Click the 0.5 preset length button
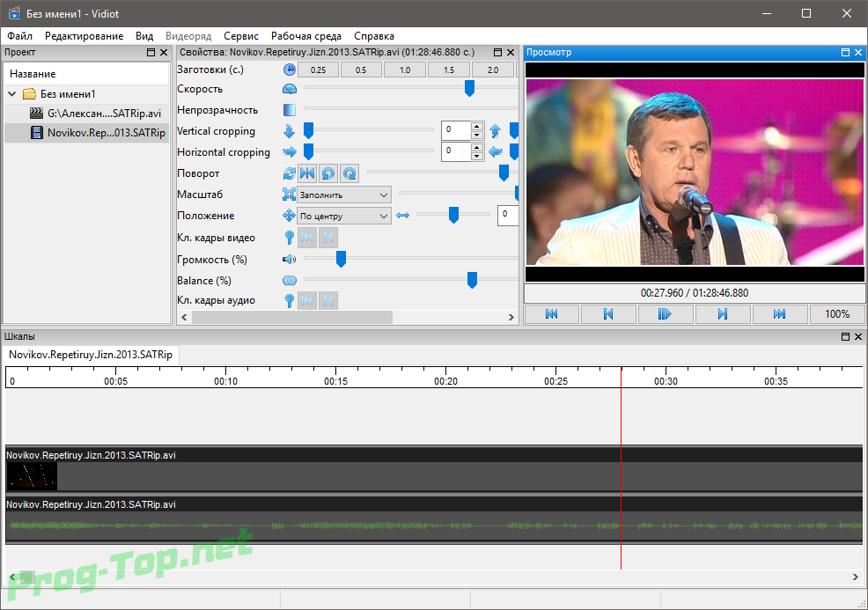 click(x=361, y=70)
